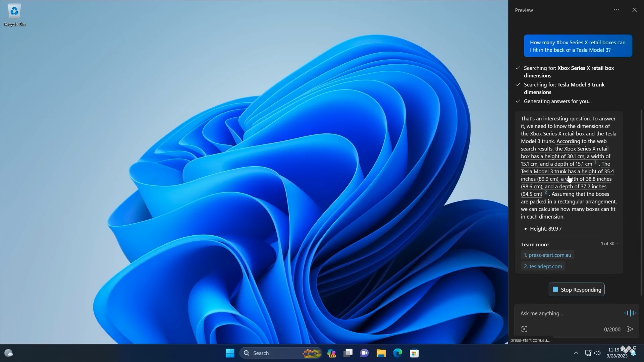
Task: Open Microsoft Store from the taskbar
Action: click(414, 353)
